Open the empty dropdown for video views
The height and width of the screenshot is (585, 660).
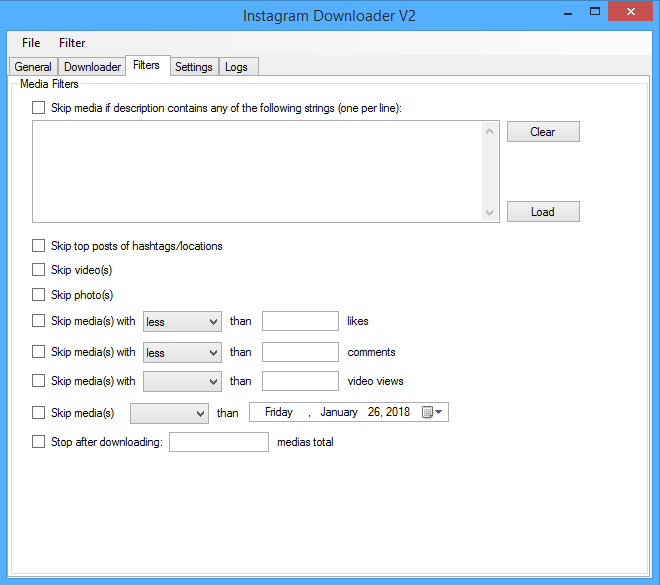[x=182, y=381]
